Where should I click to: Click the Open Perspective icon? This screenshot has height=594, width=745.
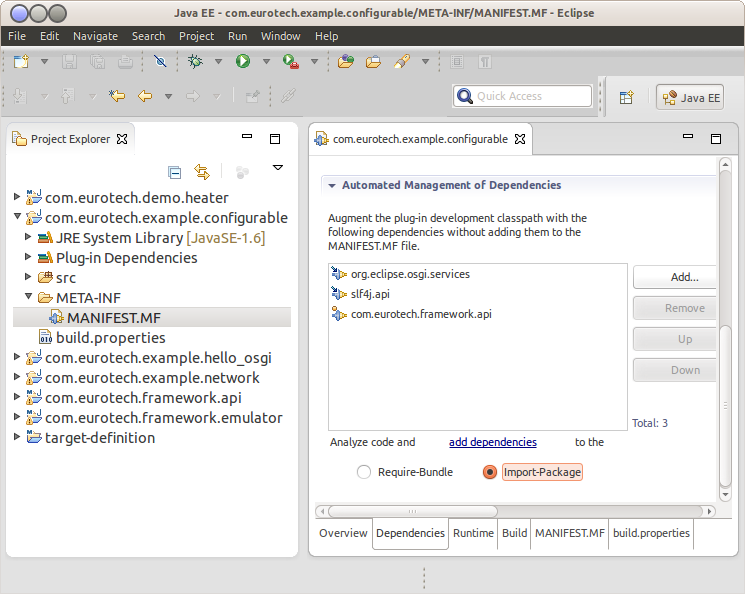(x=626, y=97)
